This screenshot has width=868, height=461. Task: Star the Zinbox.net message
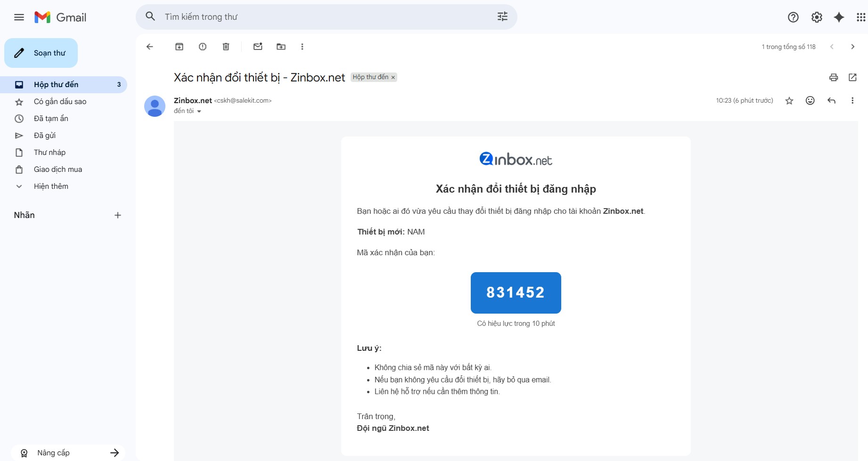point(789,101)
